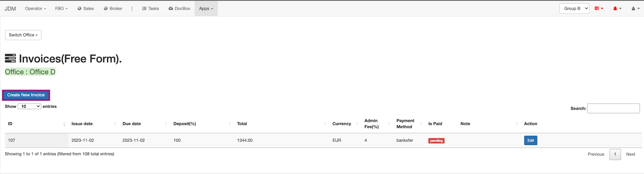Open the Switch Office dropdown
This screenshot has width=644, height=174.
tap(23, 35)
